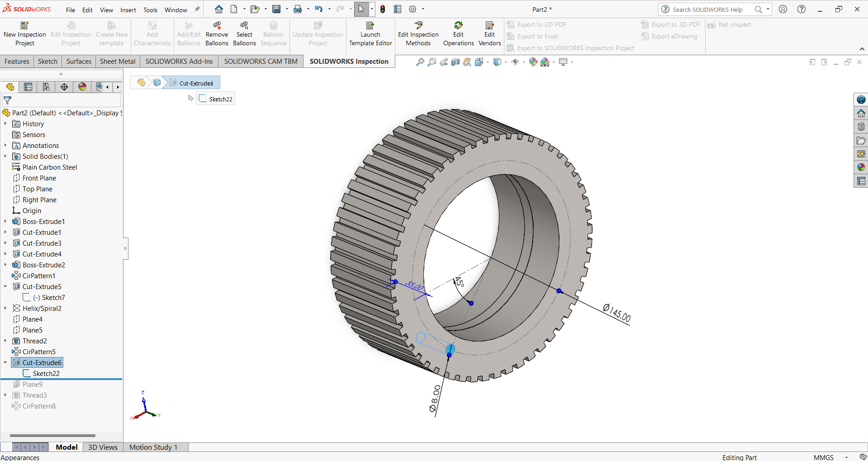Open the Options gear in the top toolbar
Image resolution: width=868 pixels, height=461 pixels.
click(413, 9)
